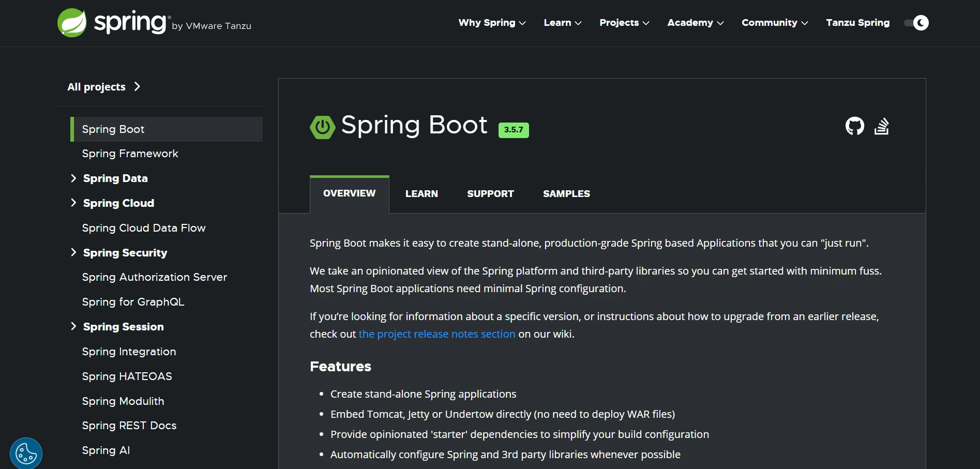Open the Projects dropdown menu

coord(624,23)
